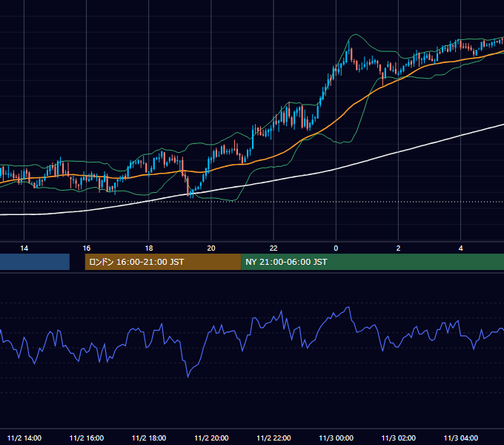Click the 18 hour label on the time axis
The width and height of the screenshot is (504, 445).
click(x=149, y=248)
